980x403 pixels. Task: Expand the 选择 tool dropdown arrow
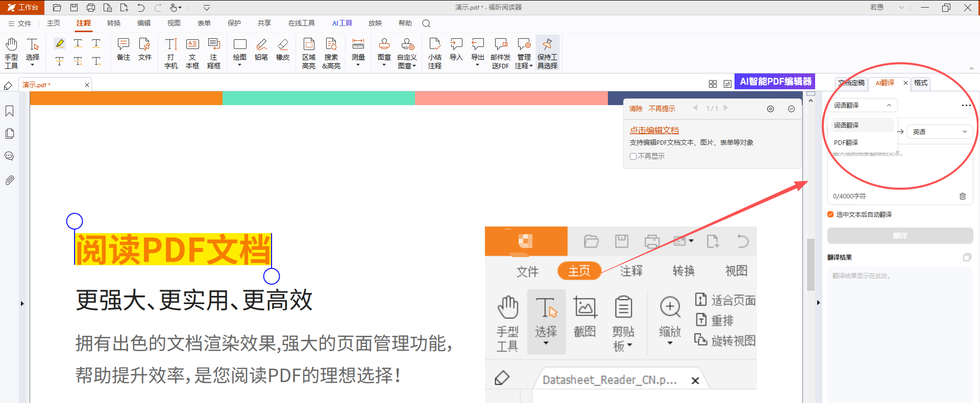coord(33,65)
